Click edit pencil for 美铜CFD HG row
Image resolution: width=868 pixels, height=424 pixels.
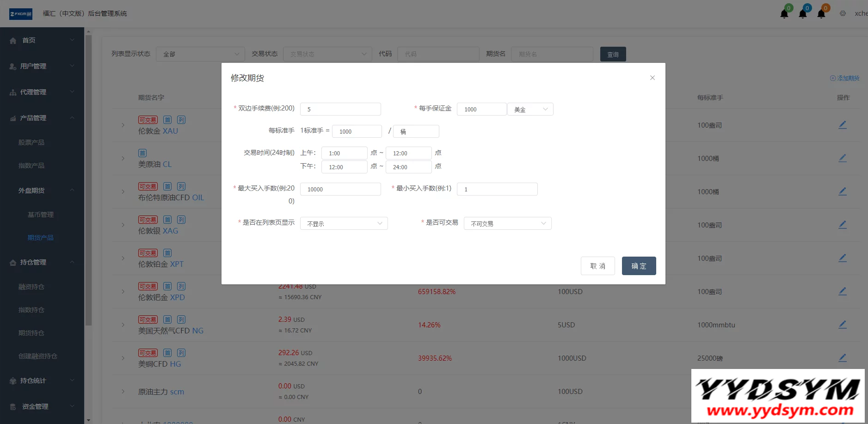843,358
